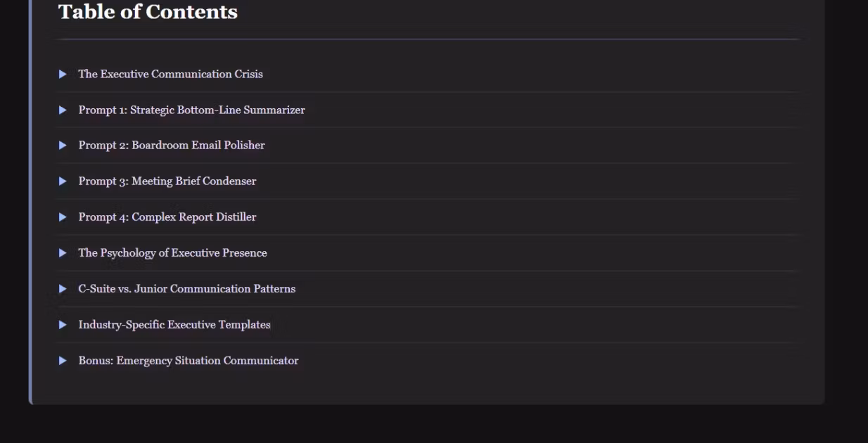
Task: Select Industry-Specific Executive Templates text
Action: tap(174, 325)
